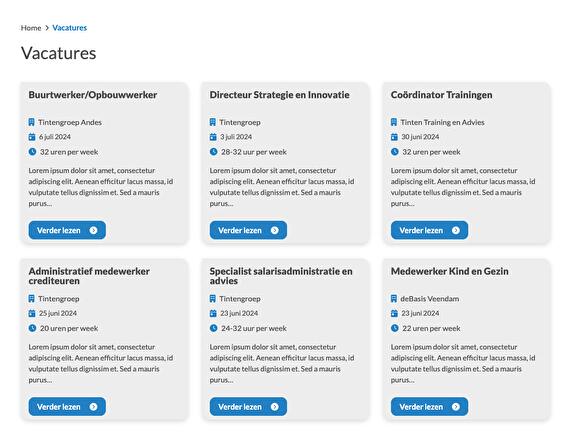Viewport: 576px width, 443px height.
Task: Click the calendar icon beside 30 juni 2024
Action: click(x=394, y=137)
